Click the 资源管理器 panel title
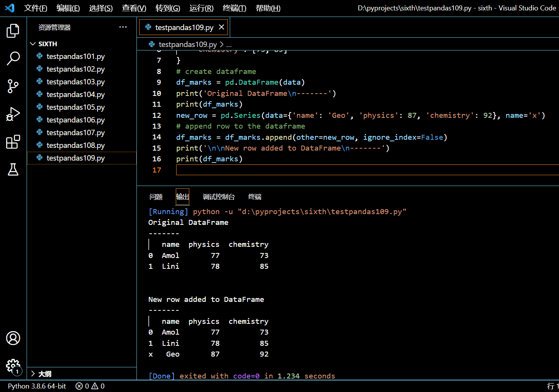559x392 pixels. click(55, 27)
